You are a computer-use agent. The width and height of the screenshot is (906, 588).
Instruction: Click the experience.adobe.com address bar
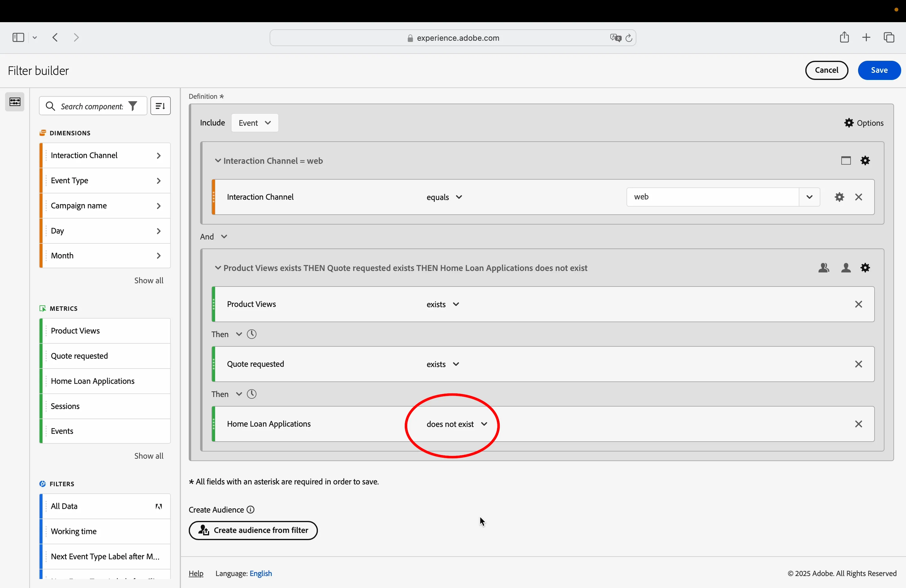click(x=453, y=38)
